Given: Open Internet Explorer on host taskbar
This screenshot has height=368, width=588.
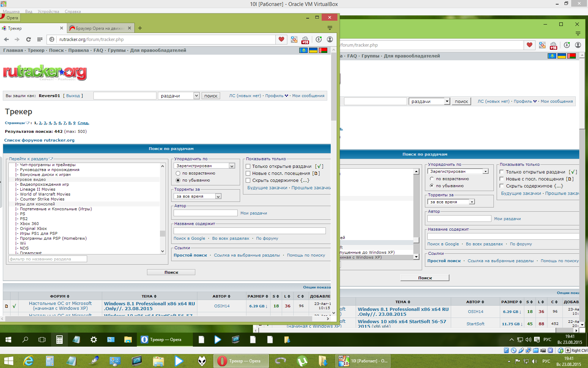Looking at the screenshot, I should point(28,361).
